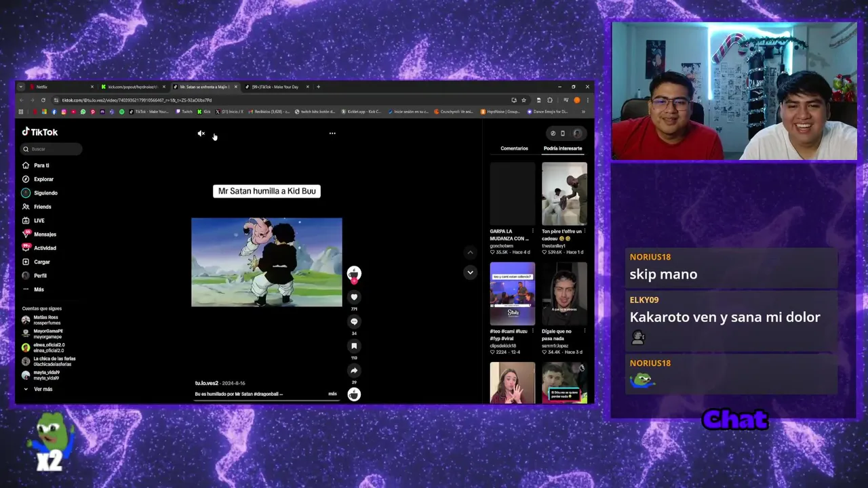Click the phone app icon in the top pill
This screenshot has width=868, height=488.
click(562, 134)
